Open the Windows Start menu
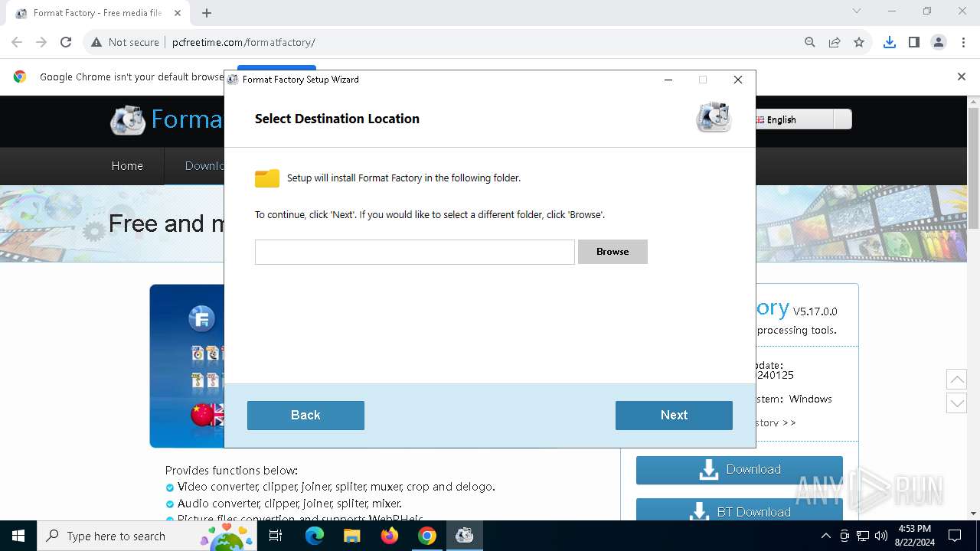 (x=18, y=536)
